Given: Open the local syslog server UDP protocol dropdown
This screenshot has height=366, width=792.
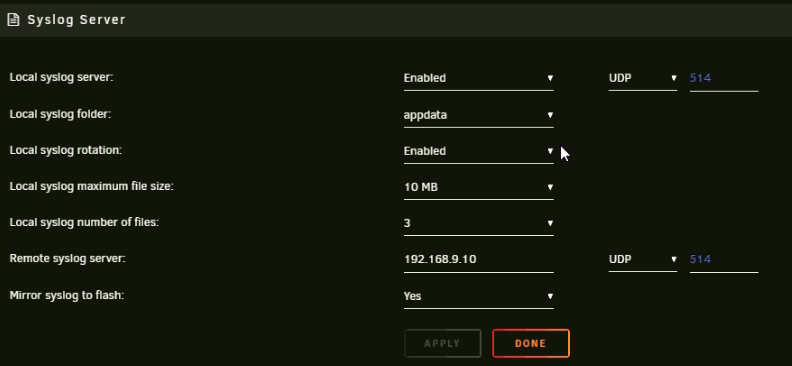Looking at the screenshot, I should pyautogui.click(x=642, y=78).
